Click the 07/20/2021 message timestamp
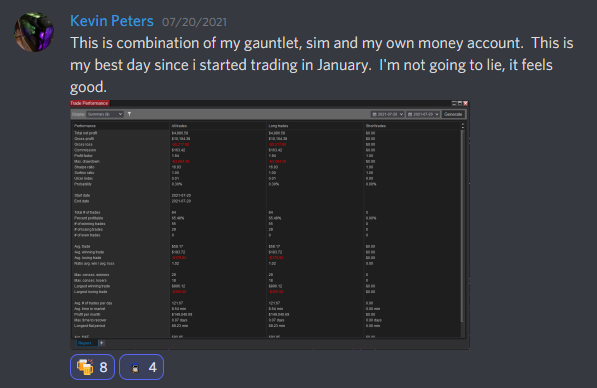Viewport: 597px width, 388px height. pyautogui.click(x=194, y=22)
